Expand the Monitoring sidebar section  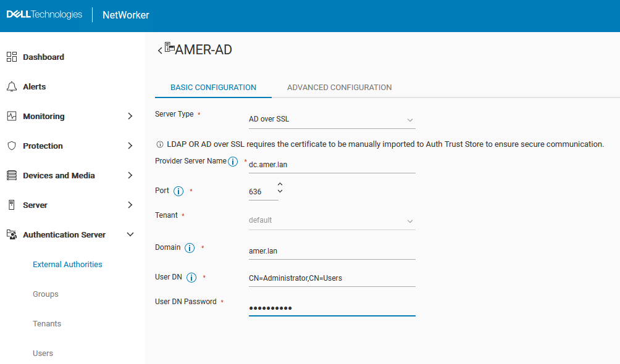tap(130, 116)
